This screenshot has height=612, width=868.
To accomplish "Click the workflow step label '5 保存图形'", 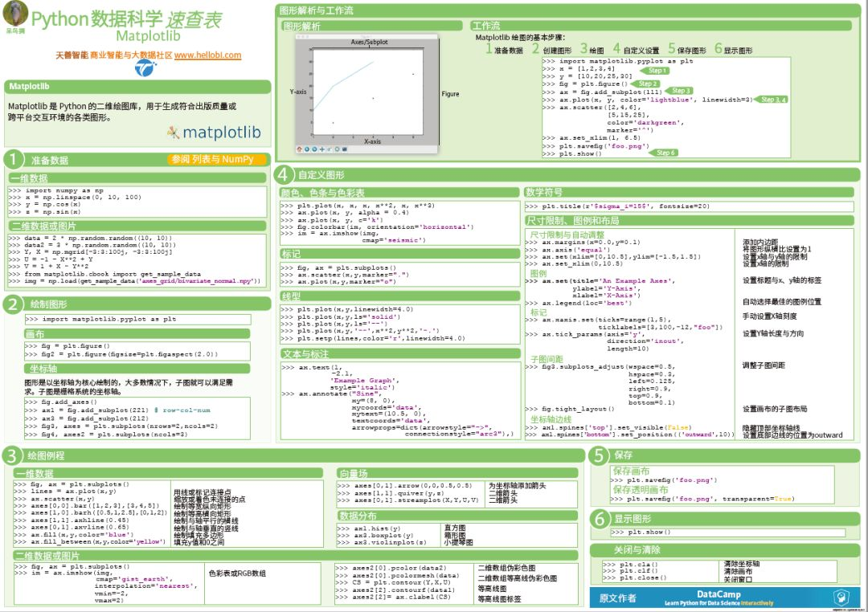I will (x=686, y=49).
